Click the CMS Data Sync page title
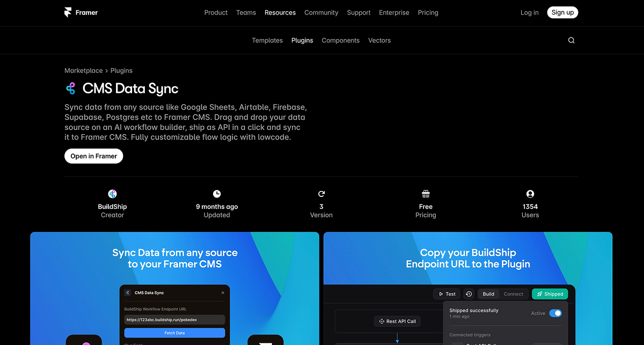The width and height of the screenshot is (644, 345). pyautogui.click(x=130, y=89)
